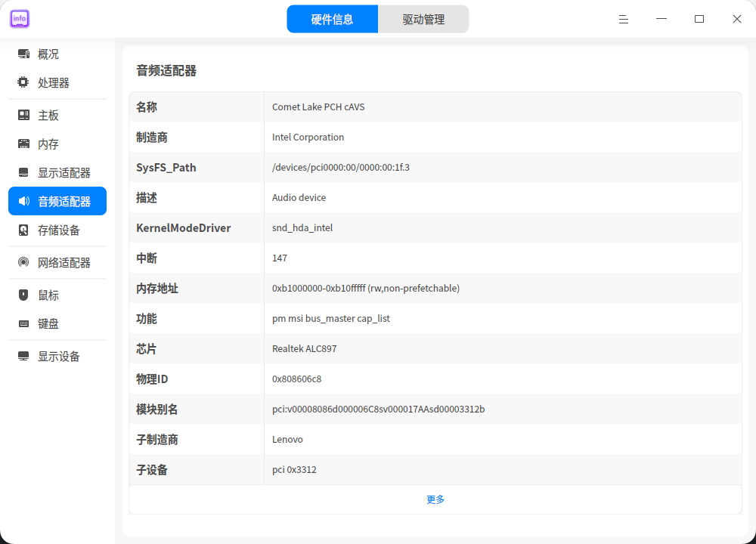
Task: Select the 显示适配器 graphics card icon
Action: click(23, 172)
